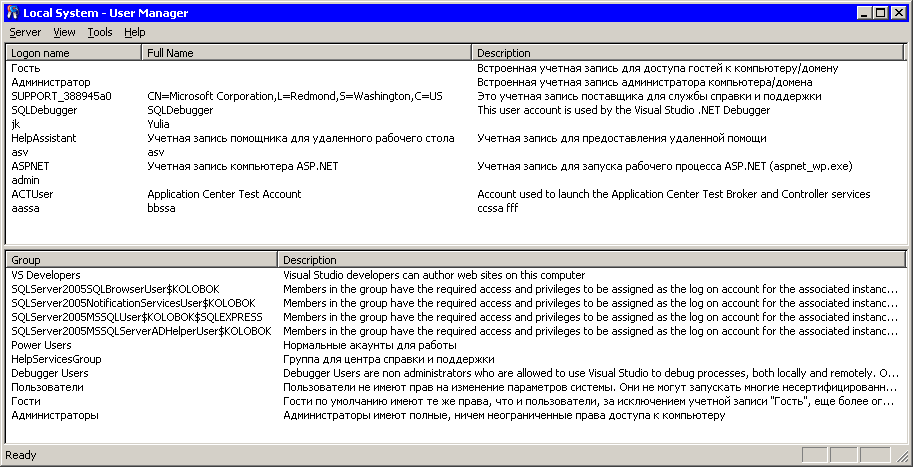
Task: Select the SQLDebugger user account
Action: click(x=37, y=110)
